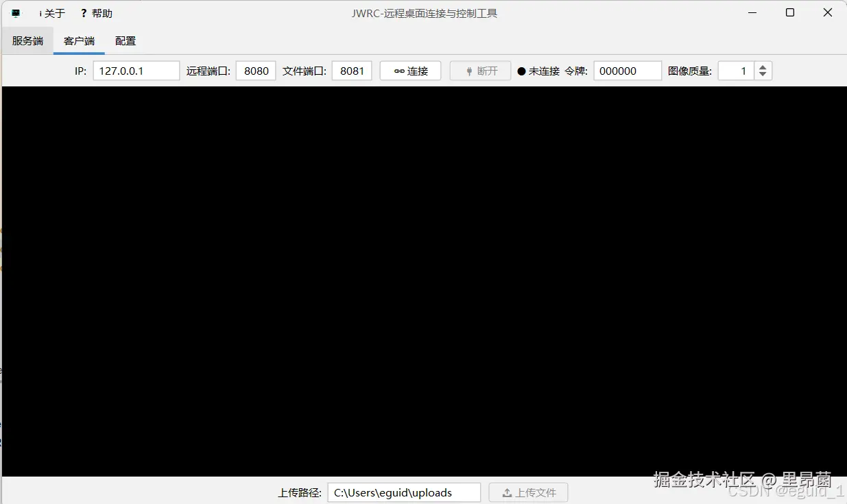Click the 上传文件 upload button
Viewport: 847px width, 504px height.
tap(528, 492)
